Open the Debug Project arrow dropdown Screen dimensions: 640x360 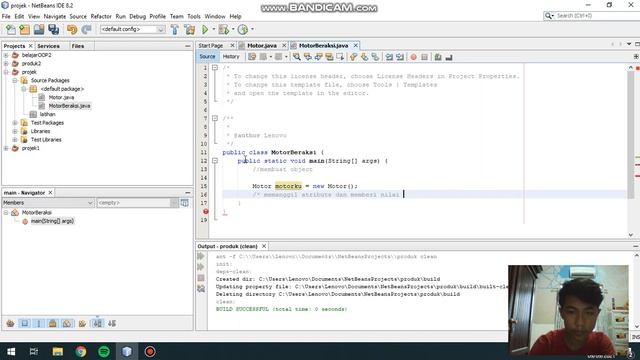(x=233, y=29)
